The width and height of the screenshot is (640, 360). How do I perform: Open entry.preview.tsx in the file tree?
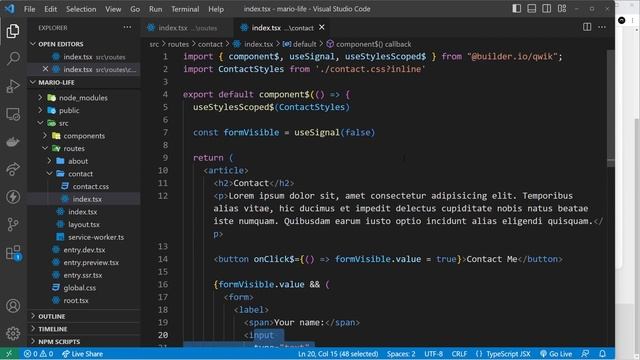(x=91, y=262)
